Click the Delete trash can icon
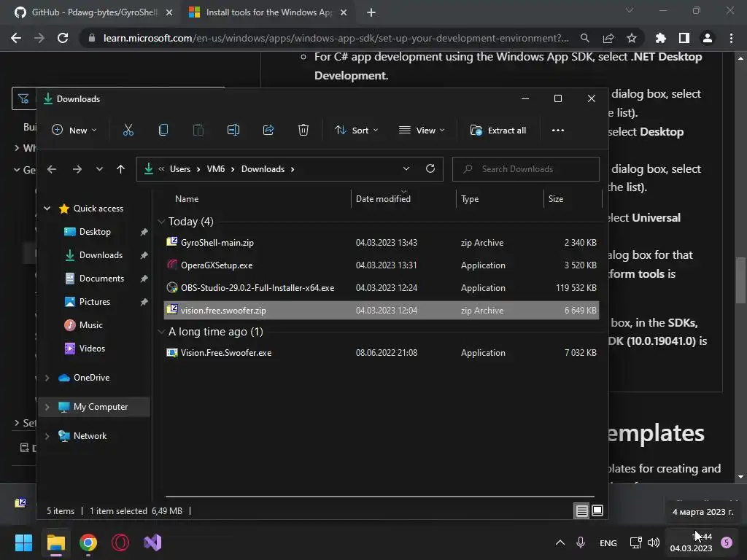747x560 pixels. click(303, 130)
